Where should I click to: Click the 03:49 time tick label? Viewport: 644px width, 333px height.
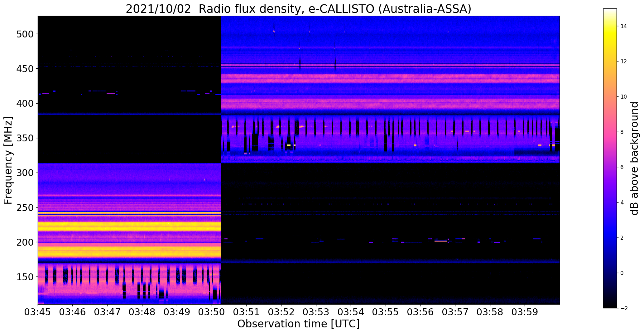[x=177, y=312]
